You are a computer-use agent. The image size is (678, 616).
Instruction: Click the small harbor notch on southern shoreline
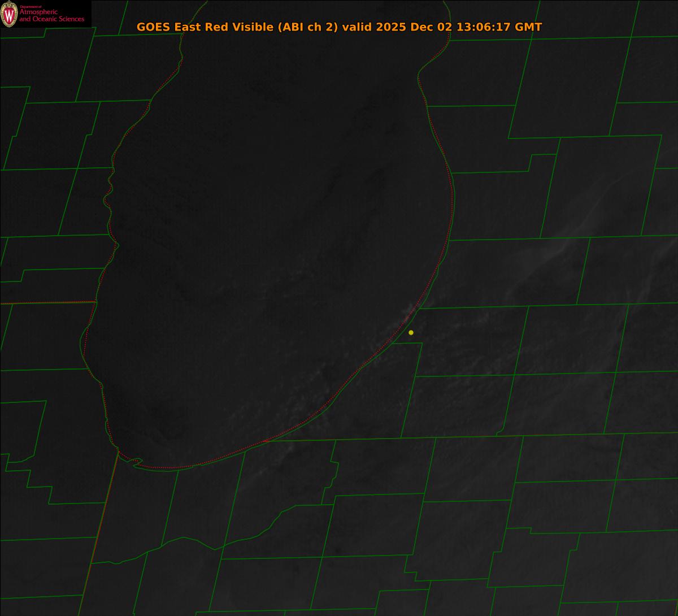[x=136, y=462]
